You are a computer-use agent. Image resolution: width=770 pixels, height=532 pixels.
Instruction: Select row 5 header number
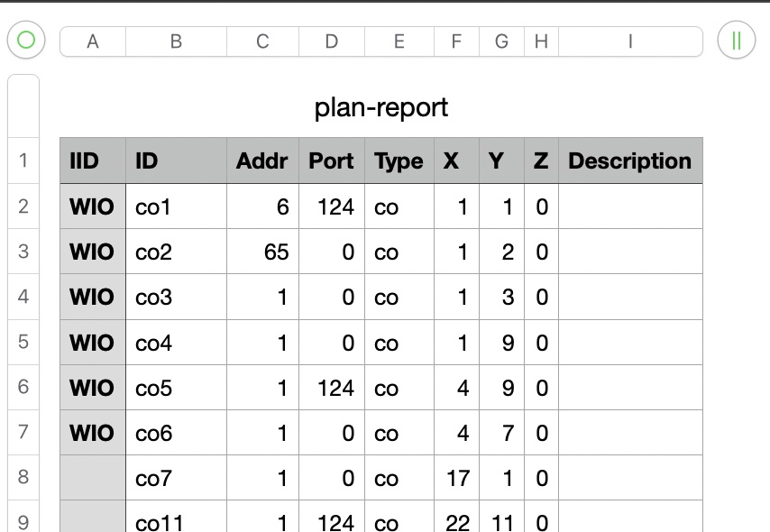(23, 342)
